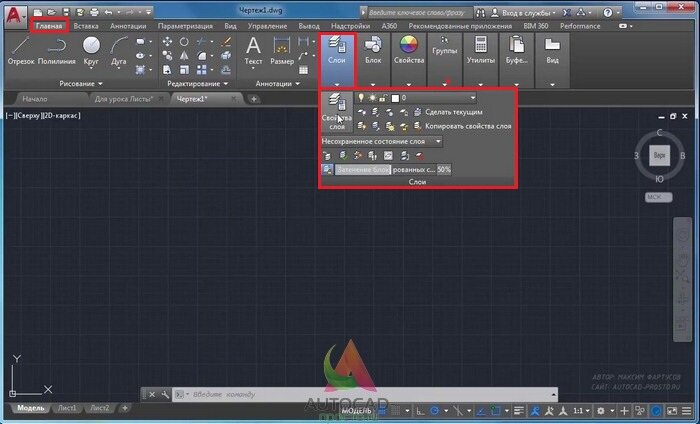Toggle lineweight display in status bar
Image resolution: width=700 pixels, height=424 pixels.
click(x=519, y=411)
